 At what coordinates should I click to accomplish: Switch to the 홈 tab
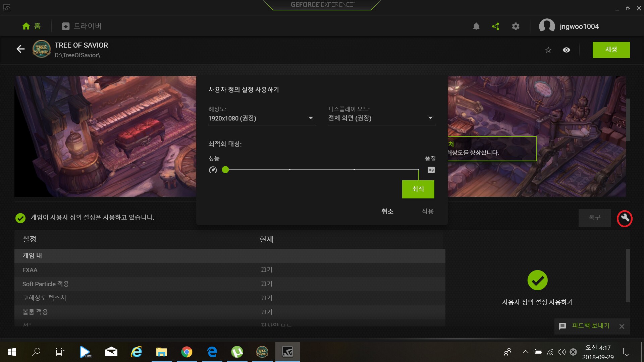pyautogui.click(x=31, y=26)
